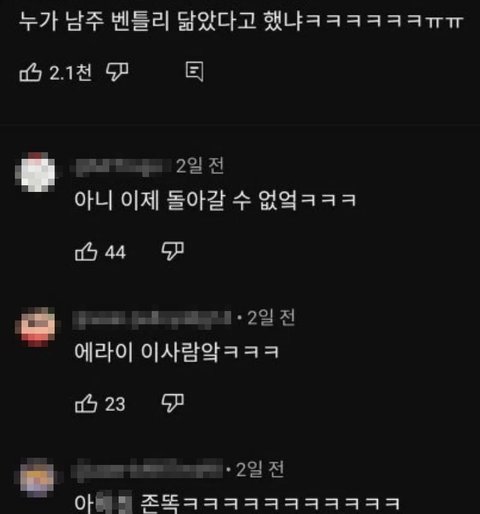Click '2일 전' timestamp on 44-like reply
The height and width of the screenshot is (514, 480).
click(x=200, y=166)
